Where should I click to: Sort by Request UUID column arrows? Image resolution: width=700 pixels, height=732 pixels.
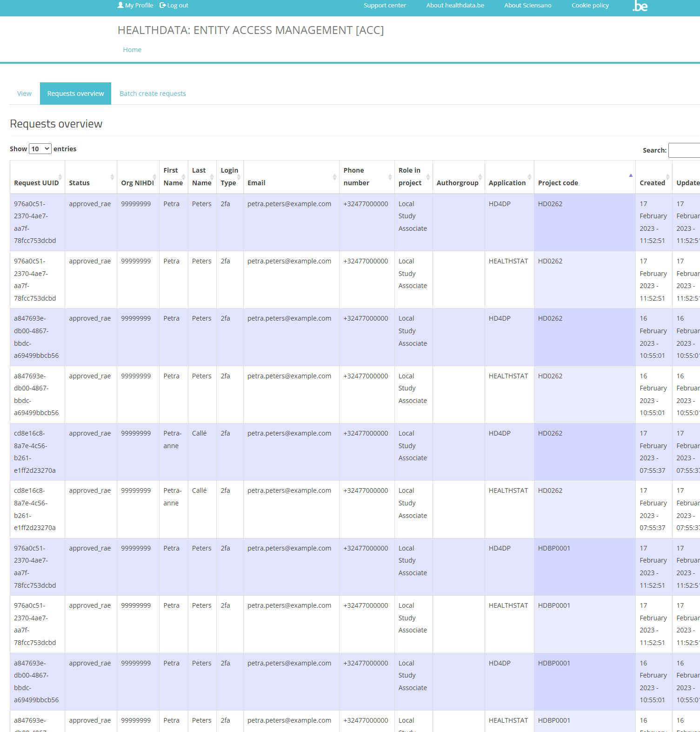[x=60, y=177]
